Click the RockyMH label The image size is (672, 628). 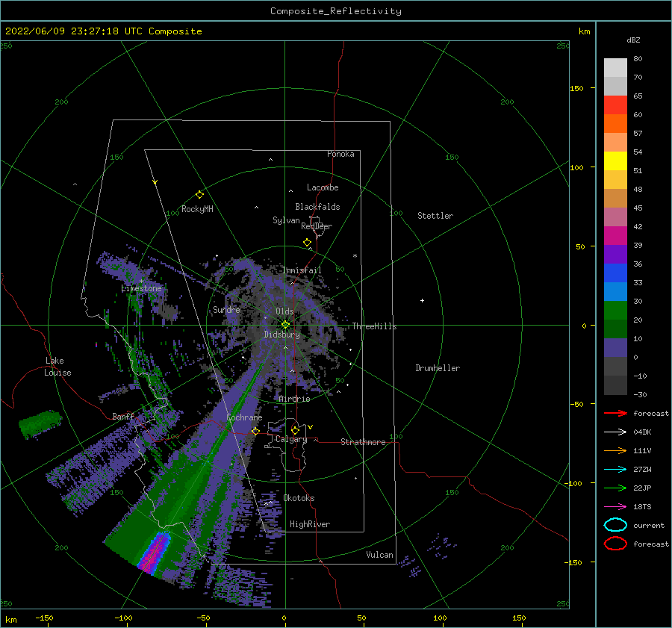click(x=197, y=209)
